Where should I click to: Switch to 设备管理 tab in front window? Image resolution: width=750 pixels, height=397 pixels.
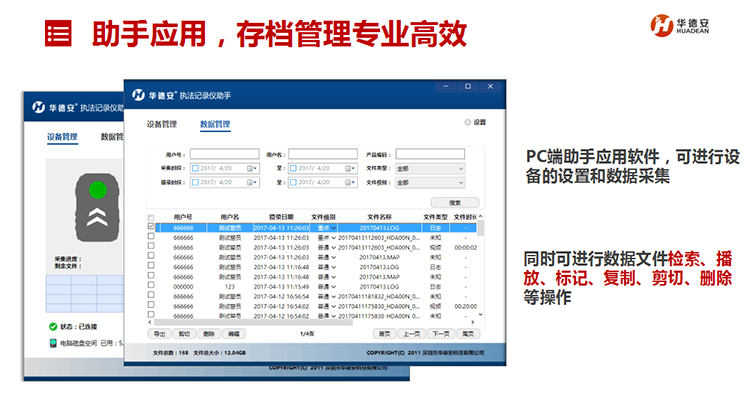162,124
